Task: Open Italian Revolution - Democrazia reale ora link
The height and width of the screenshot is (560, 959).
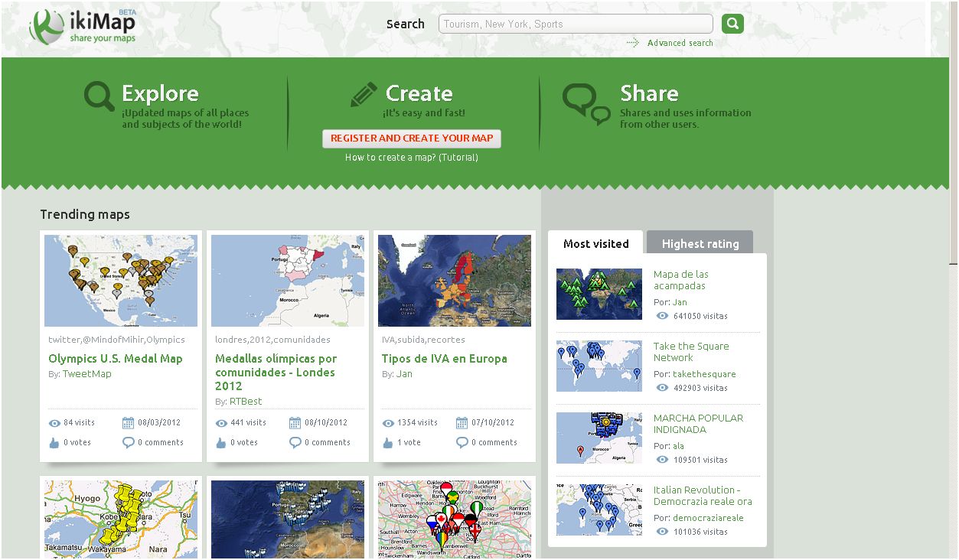Action: click(x=703, y=496)
